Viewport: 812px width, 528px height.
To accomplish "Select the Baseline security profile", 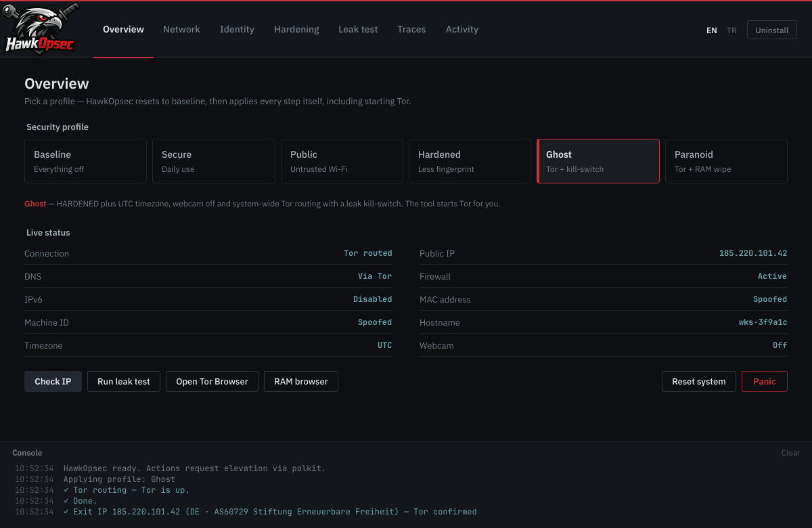I will tap(85, 161).
